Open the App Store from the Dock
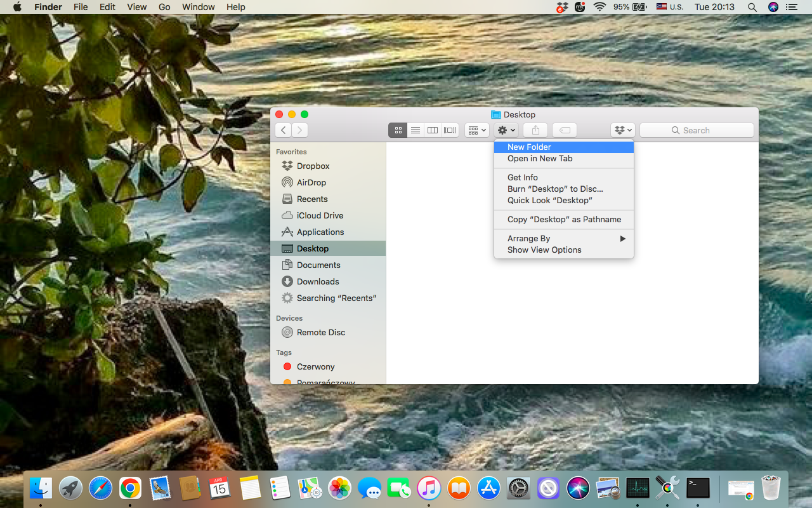This screenshot has width=812, height=508. pos(488,488)
